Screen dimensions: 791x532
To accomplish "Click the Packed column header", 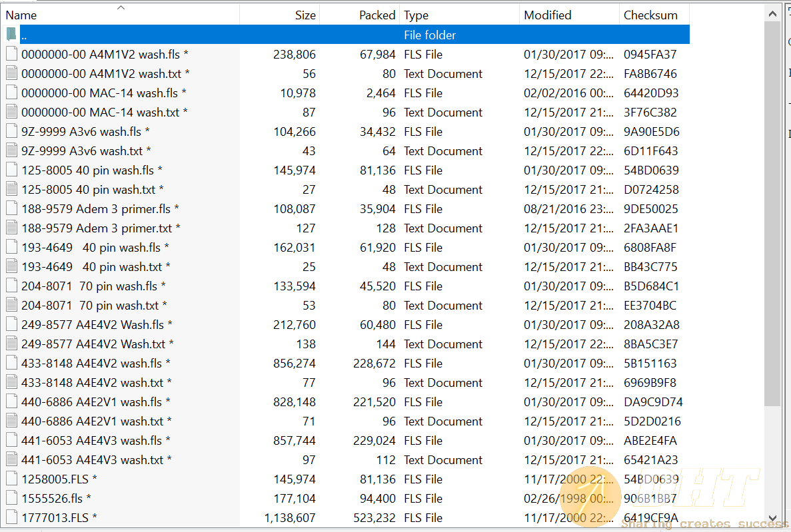I will point(377,15).
